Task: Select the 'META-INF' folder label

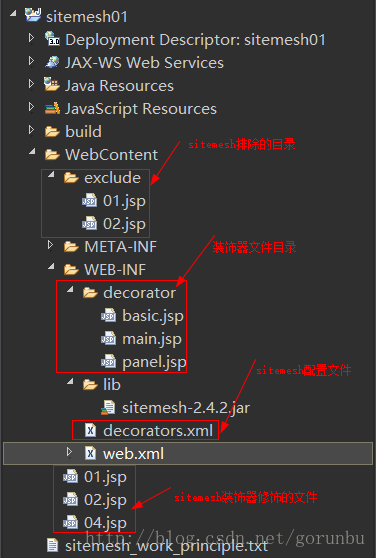Action: pos(121,247)
